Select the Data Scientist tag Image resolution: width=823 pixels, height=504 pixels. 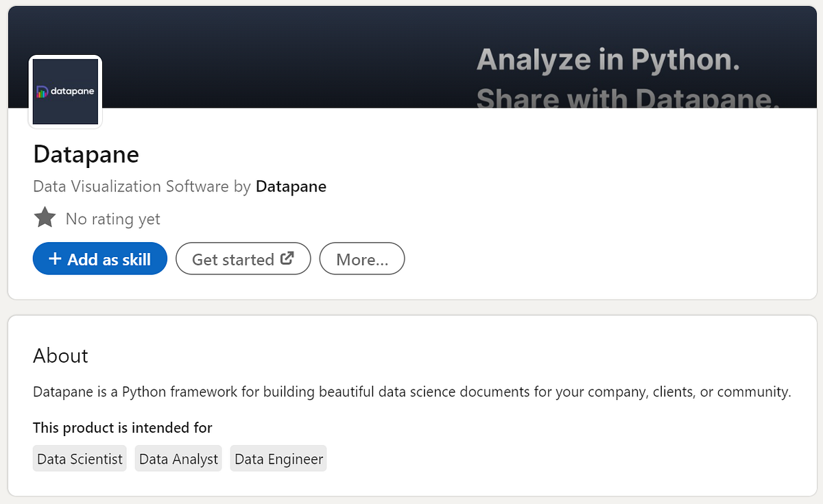(x=79, y=458)
